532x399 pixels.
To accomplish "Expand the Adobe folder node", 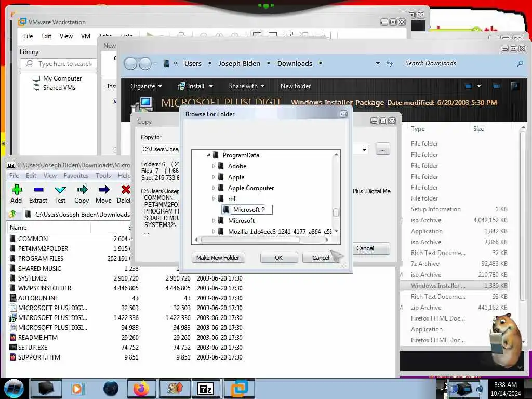I will (214, 166).
